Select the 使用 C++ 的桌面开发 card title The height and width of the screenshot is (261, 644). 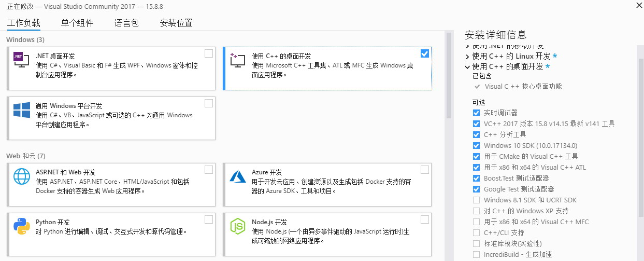pyautogui.click(x=281, y=56)
